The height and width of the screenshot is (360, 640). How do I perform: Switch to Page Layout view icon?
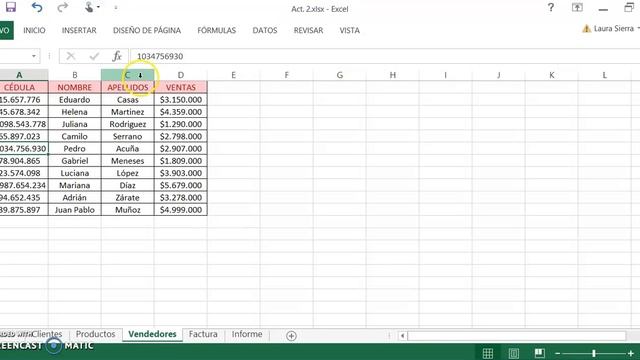tap(513, 353)
